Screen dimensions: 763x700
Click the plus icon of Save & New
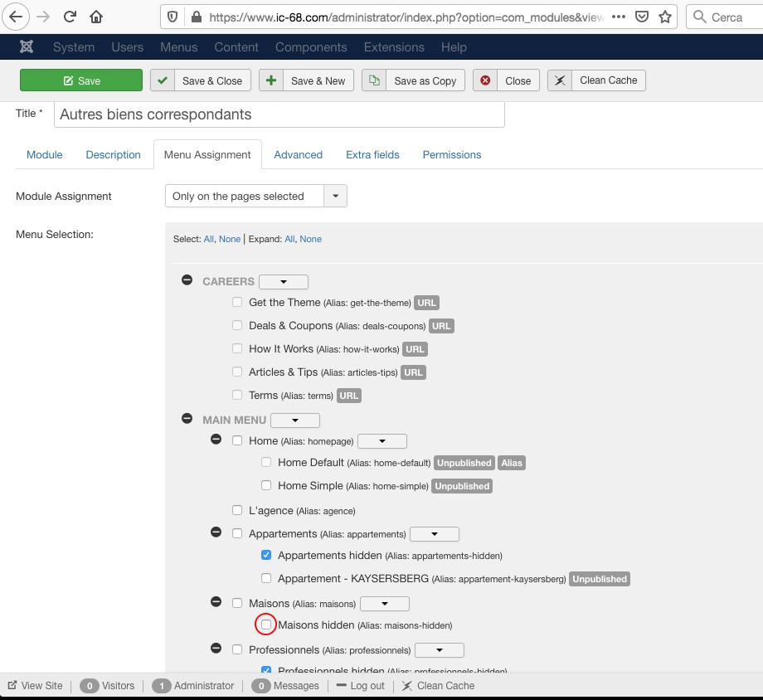coord(271,80)
